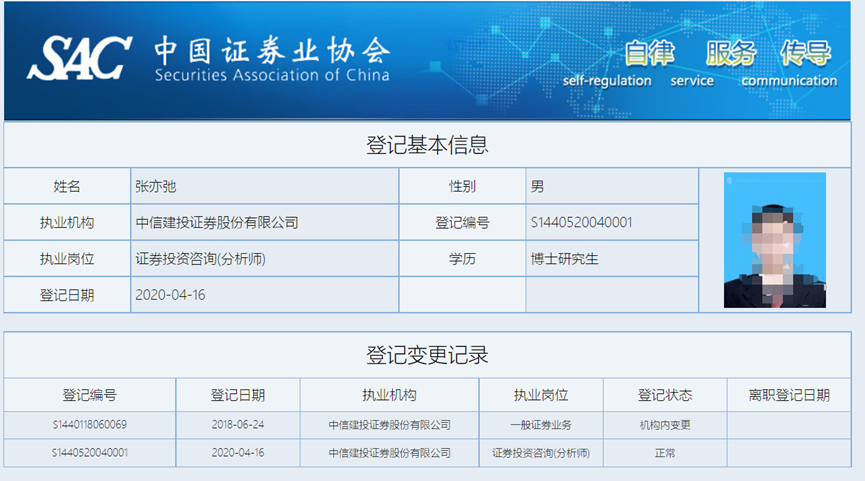Click the 执业岗位 column header
865x481 pixels.
coord(541,395)
